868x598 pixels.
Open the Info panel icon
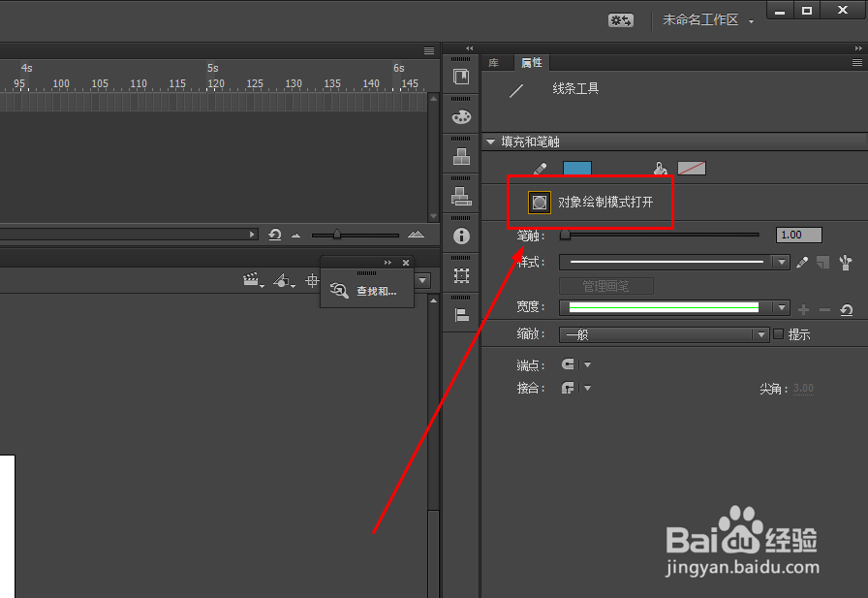pyautogui.click(x=461, y=236)
